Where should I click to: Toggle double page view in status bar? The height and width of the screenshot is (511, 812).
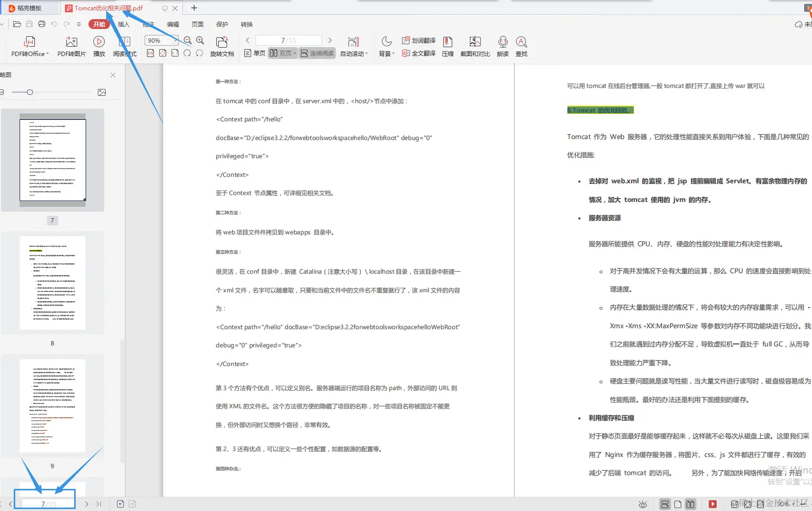[x=691, y=504]
